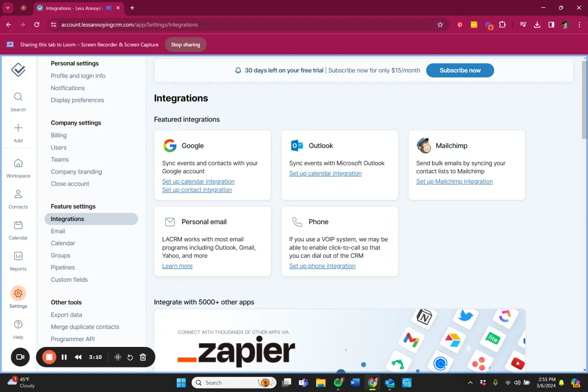Select Close account option
Viewport: 588px width, 392px height.
(70, 184)
